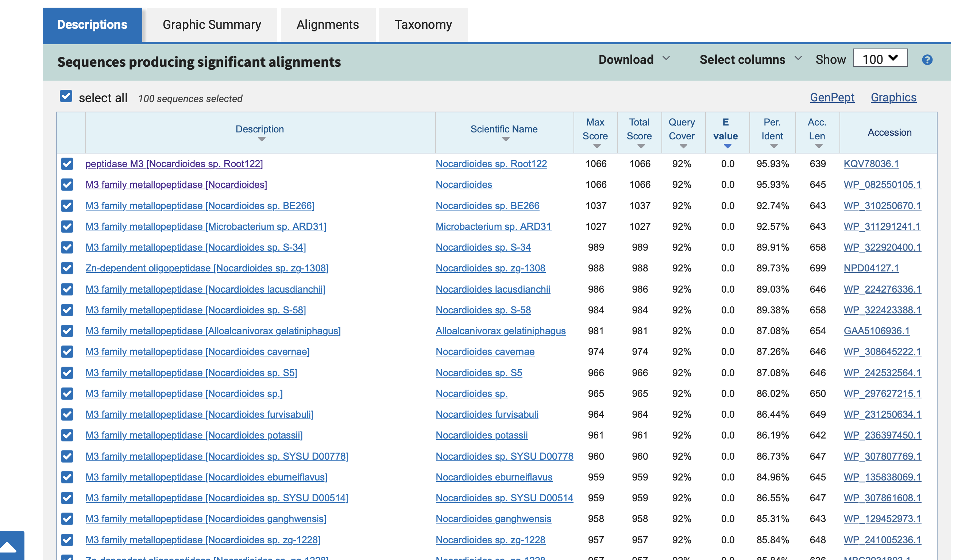Open scientific name Nocardioides furvisabuli
The height and width of the screenshot is (560, 973).
(x=487, y=414)
